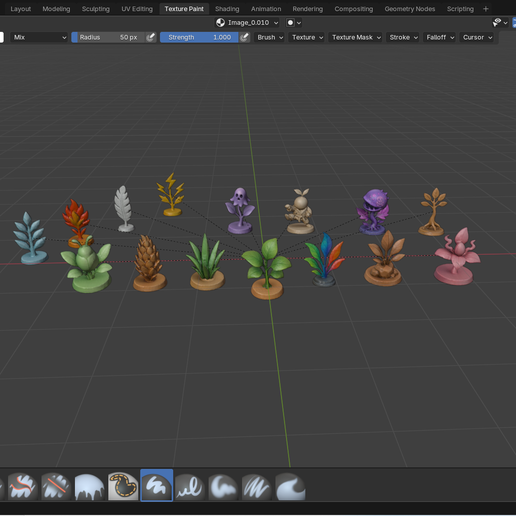The image size is (516, 516).
Task: Click the red flame plant model
Action: (77, 222)
